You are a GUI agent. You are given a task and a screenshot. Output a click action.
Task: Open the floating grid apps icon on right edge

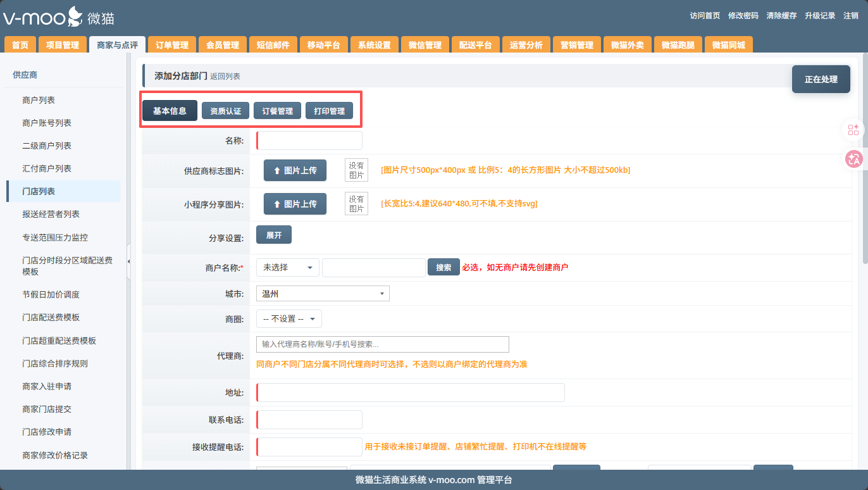(x=853, y=130)
